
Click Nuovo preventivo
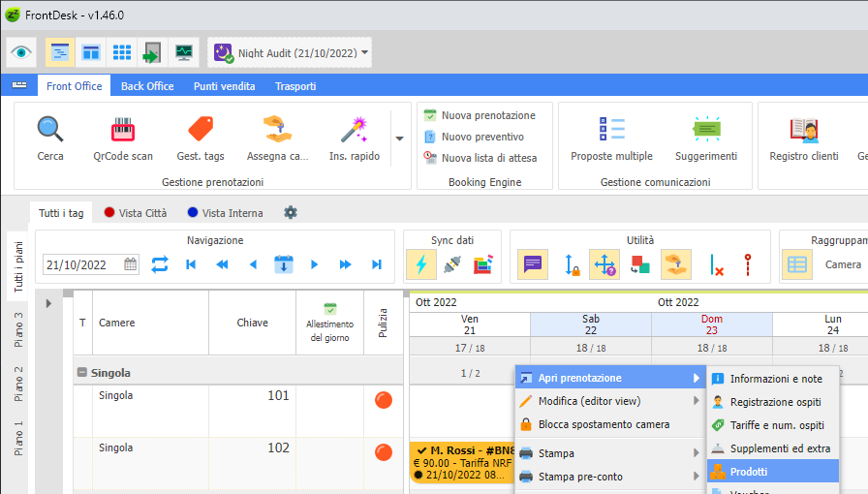click(x=474, y=137)
